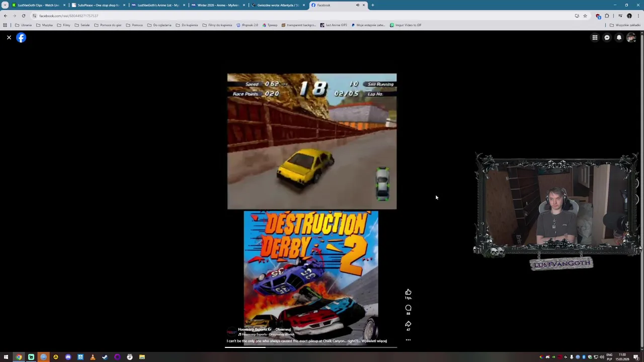Open the Wszystkie zakładki folder
The width and height of the screenshot is (644, 362).
(x=626, y=25)
